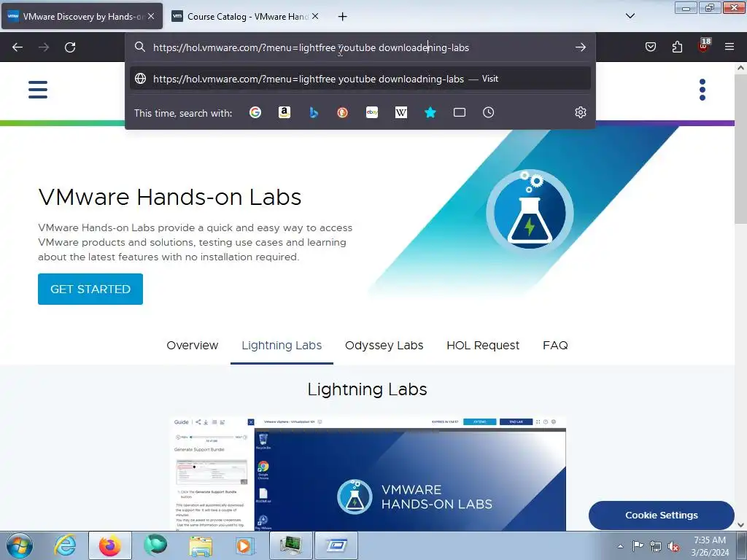Switch to Firefox taskbar button

[110, 545]
